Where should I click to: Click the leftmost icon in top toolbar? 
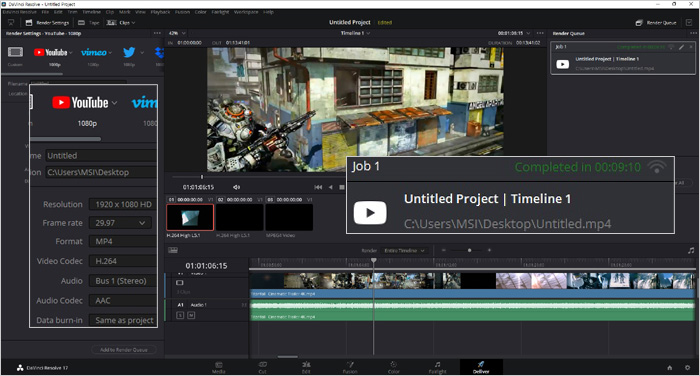(x=11, y=22)
